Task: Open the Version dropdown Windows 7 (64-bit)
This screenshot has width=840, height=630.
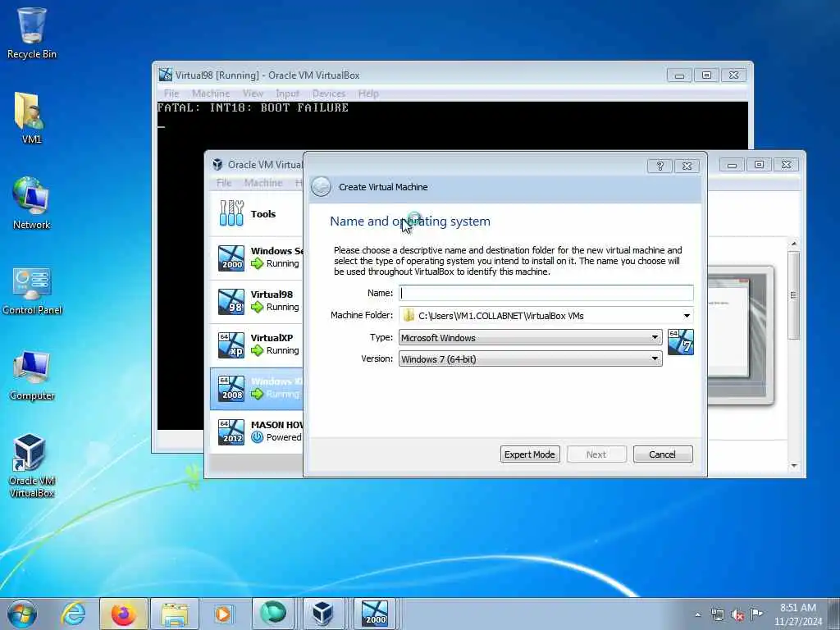Action: click(531, 359)
